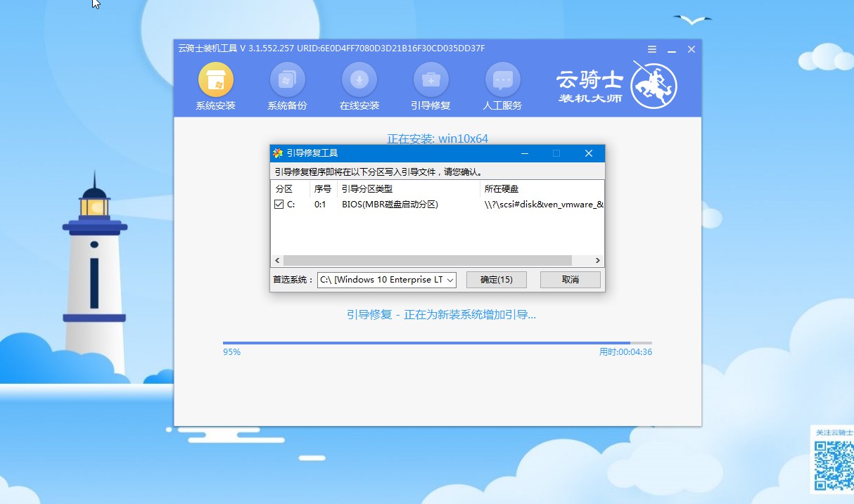Open the 首选系统 system dropdown
The width and height of the screenshot is (854, 504).
coord(385,280)
